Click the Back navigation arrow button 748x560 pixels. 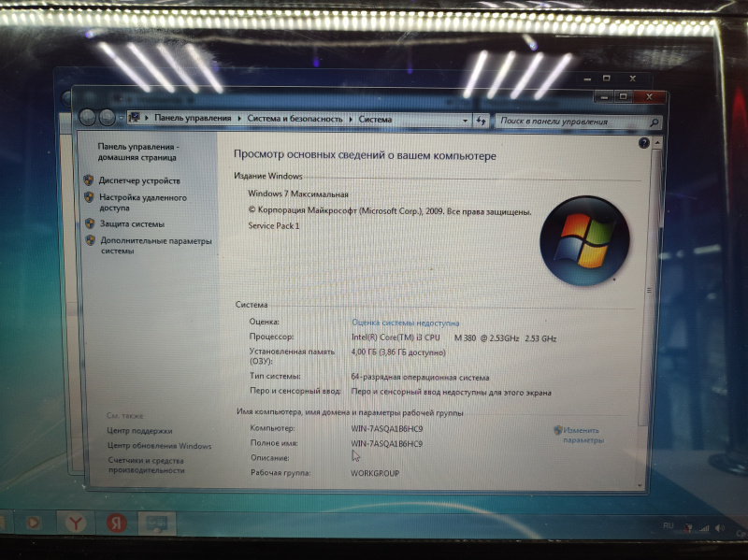pos(89,118)
